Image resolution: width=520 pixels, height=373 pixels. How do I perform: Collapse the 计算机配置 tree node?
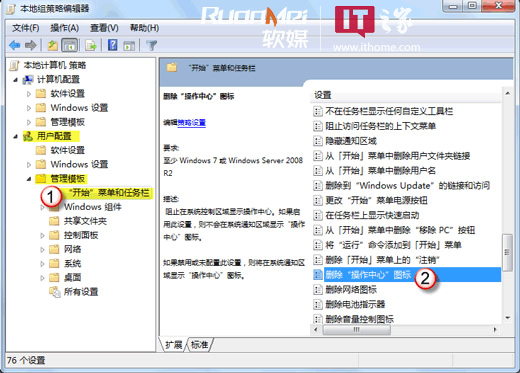point(15,80)
